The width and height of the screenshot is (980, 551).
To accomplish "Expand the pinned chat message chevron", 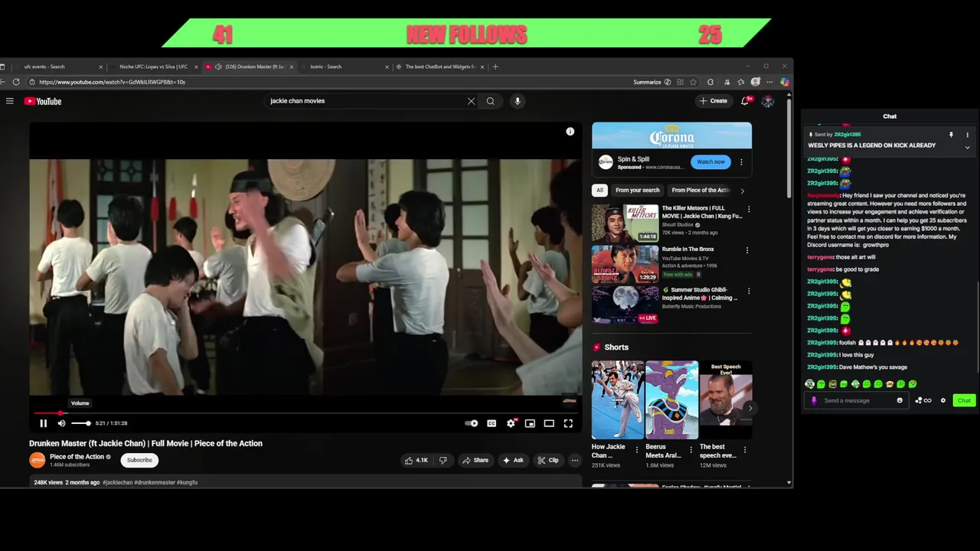I will pos(967,147).
